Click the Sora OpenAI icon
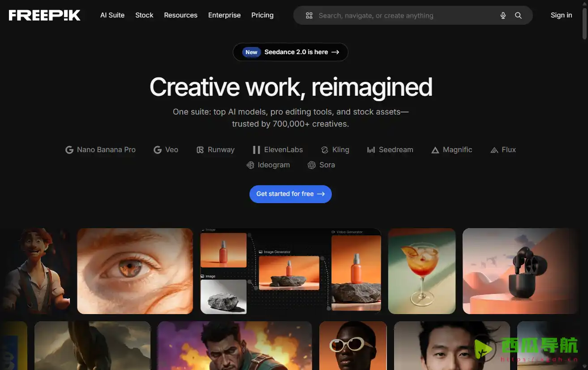Image resolution: width=588 pixels, height=370 pixels. click(312, 165)
